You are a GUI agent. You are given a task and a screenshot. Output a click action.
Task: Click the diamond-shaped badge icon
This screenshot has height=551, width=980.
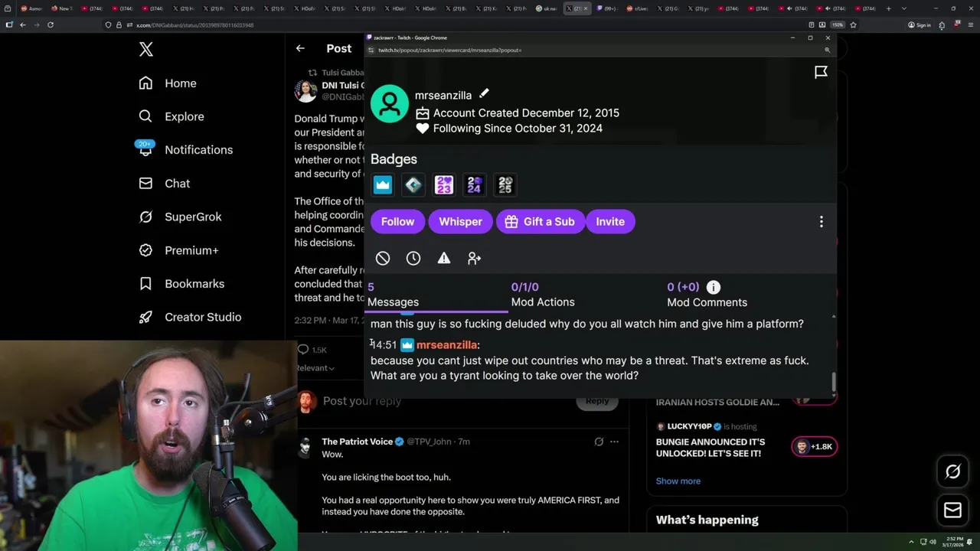point(413,184)
